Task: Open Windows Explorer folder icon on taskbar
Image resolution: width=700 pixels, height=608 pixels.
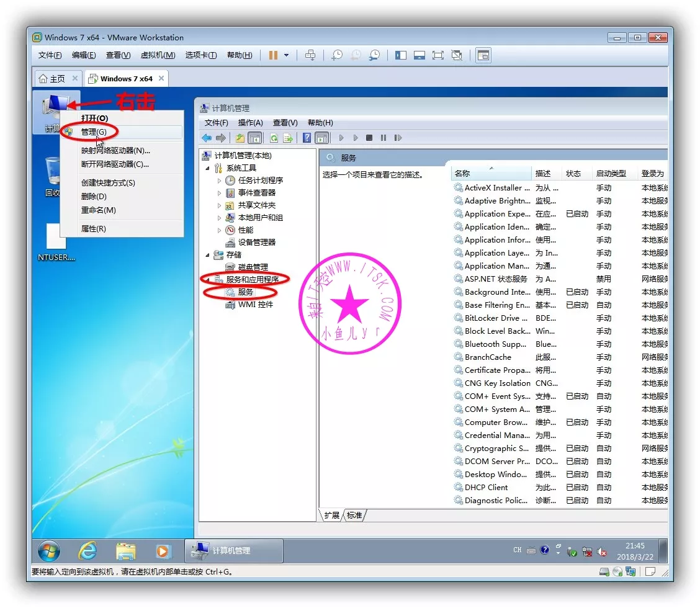Action: 125,551
